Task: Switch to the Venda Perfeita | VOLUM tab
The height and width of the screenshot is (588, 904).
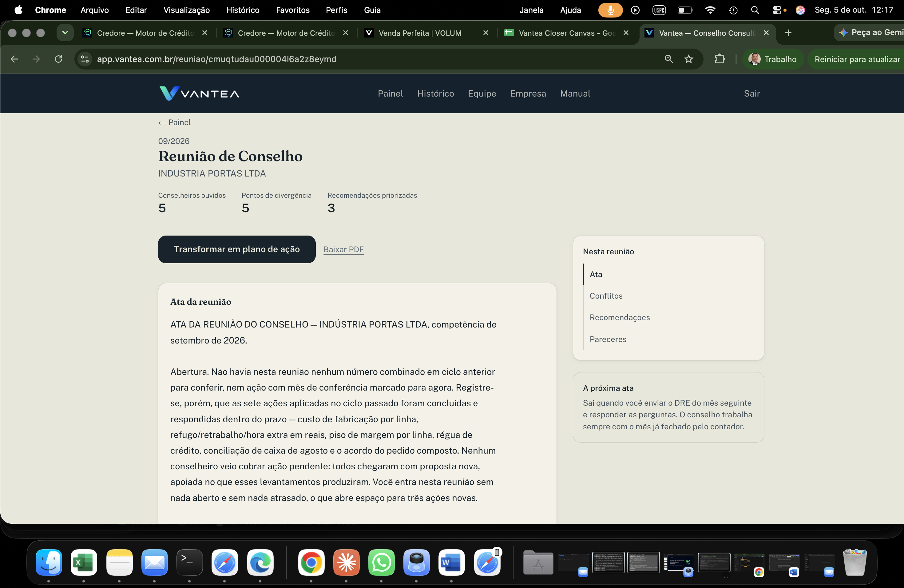Action: point(426,33)
